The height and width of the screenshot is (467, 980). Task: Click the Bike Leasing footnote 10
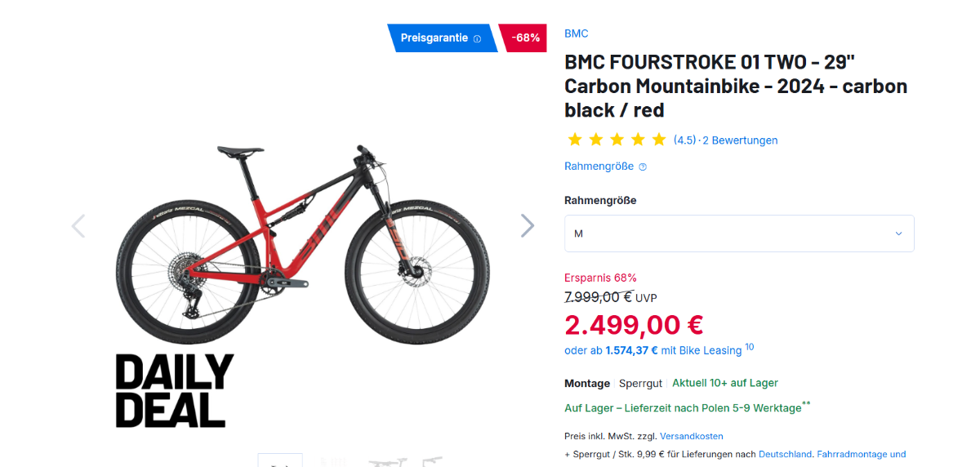coord(749,347)
